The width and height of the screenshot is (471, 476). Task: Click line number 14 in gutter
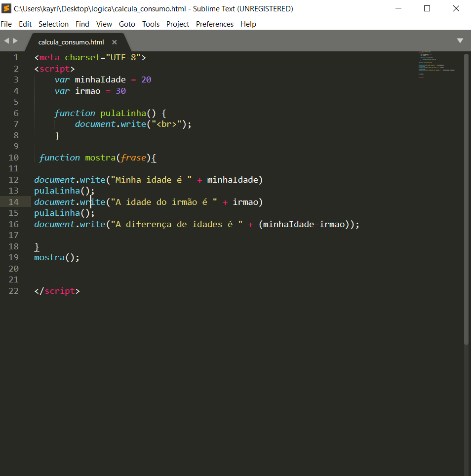click(14, 202)
